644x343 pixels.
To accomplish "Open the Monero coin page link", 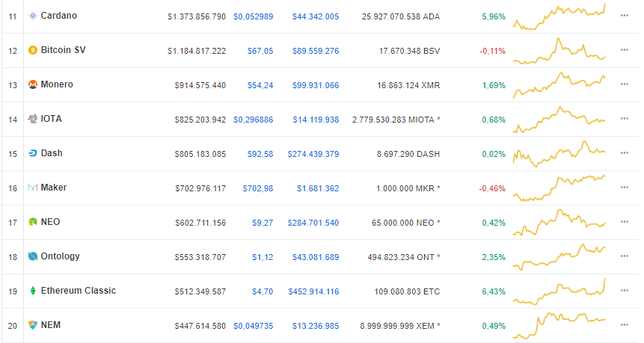I will pos(57,84).
